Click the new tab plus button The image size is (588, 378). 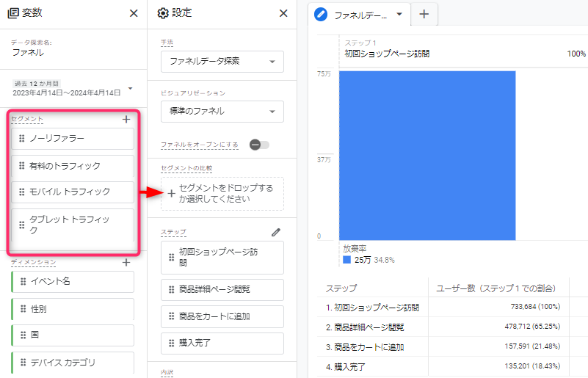[424, 14]
